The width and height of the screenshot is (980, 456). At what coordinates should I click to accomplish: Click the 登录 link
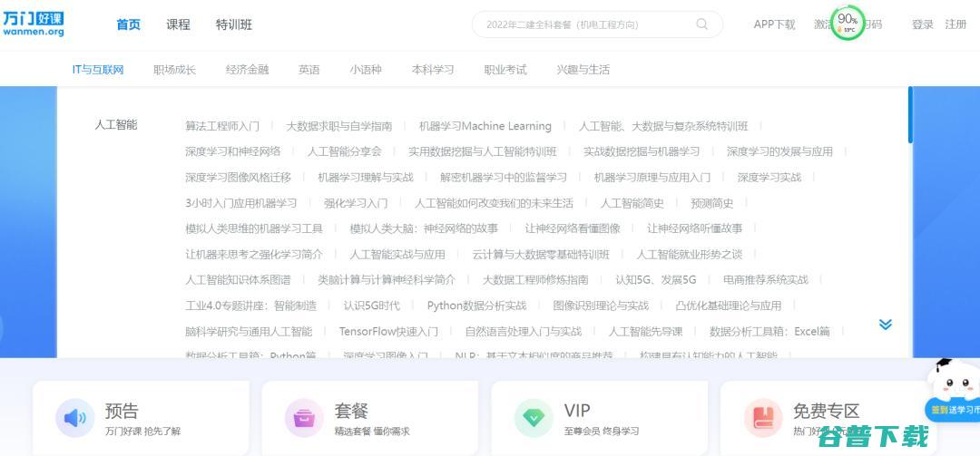tap(923, 24)
